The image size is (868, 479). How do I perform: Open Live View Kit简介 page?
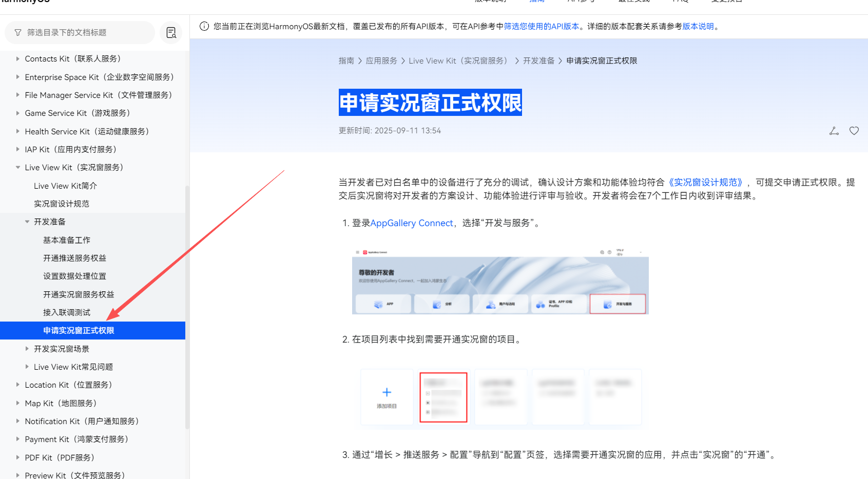[65, 186]
